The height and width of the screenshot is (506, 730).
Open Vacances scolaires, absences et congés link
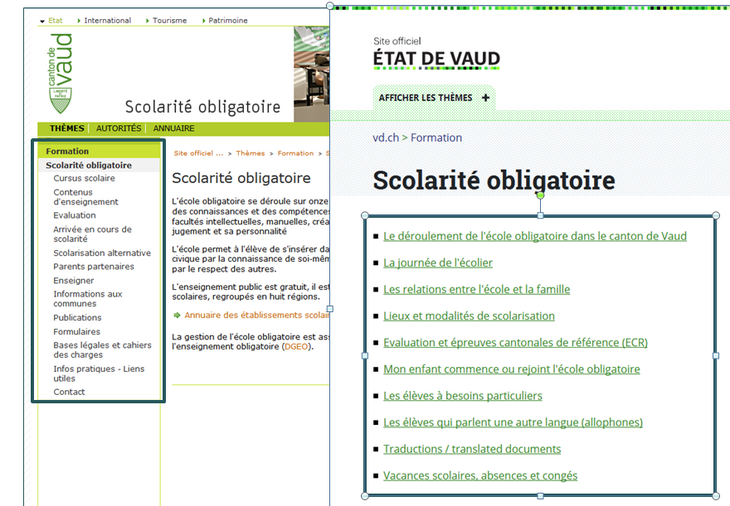point(480,475)
